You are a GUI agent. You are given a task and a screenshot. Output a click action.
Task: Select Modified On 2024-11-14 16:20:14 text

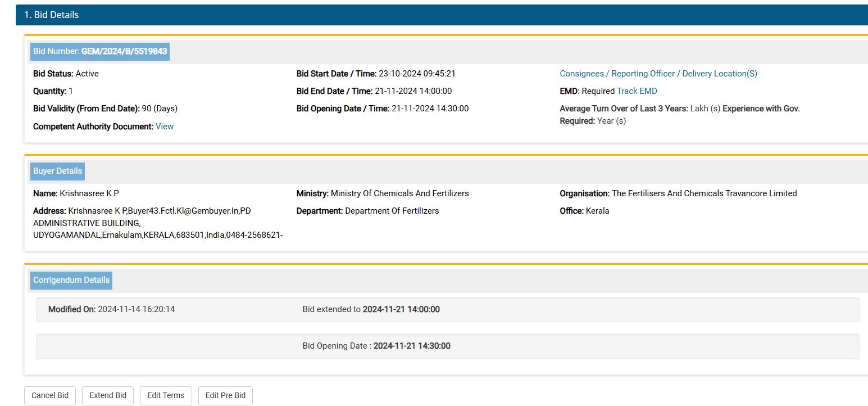(x=111, y=309)
